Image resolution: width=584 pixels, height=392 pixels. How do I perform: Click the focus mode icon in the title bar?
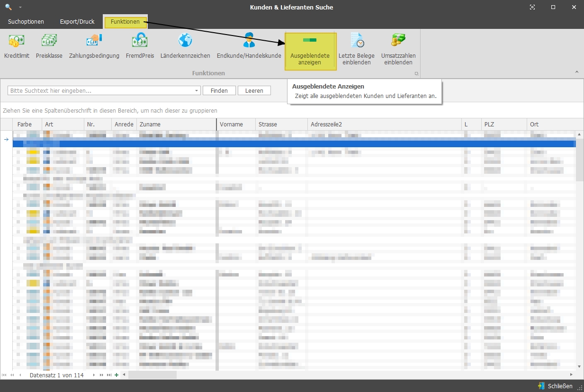tap(533, 7)
